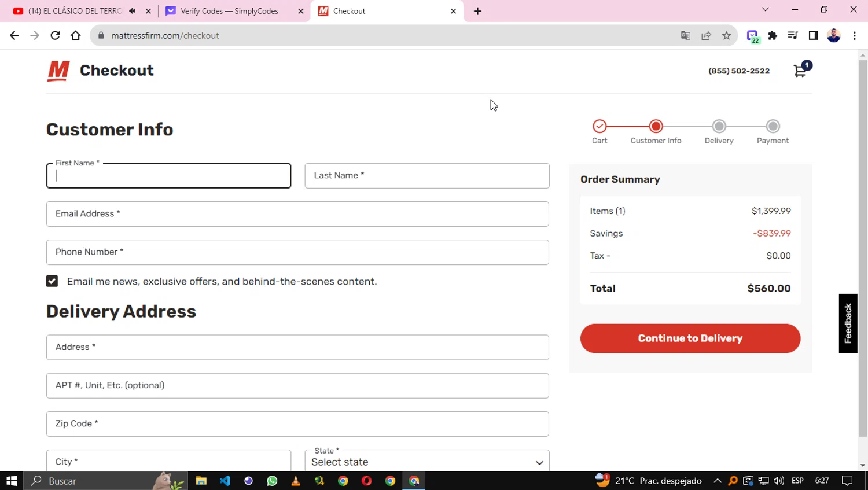This screenshot has width=868, height=490.
Task: Go to the Cart checkout step
Action: click(599, 126)
